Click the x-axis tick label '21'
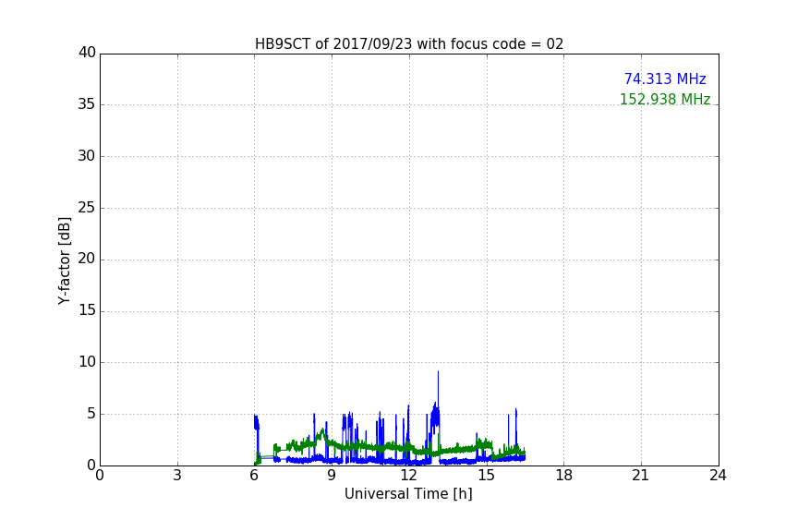 coord(641,476)
